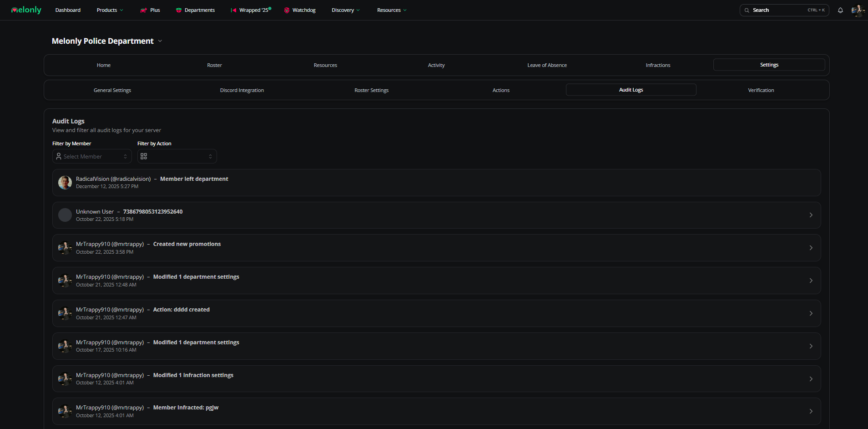Open the Roster tab
Screen dimensions: 868x429
[215, 65]
